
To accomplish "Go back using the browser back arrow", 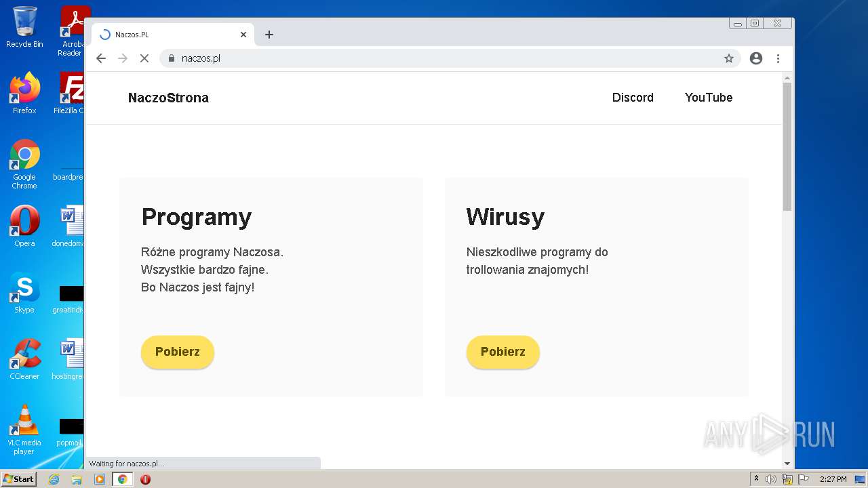I will click(x=101, y=58).
